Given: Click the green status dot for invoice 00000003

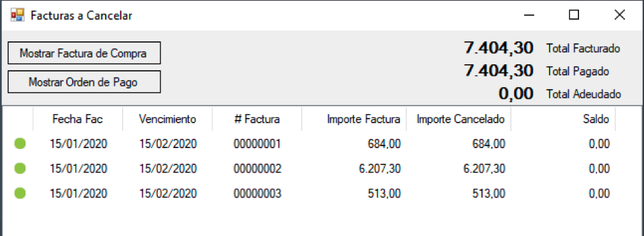Looking at the screenshot, I should pyautogui.click(x=20, y=193).
